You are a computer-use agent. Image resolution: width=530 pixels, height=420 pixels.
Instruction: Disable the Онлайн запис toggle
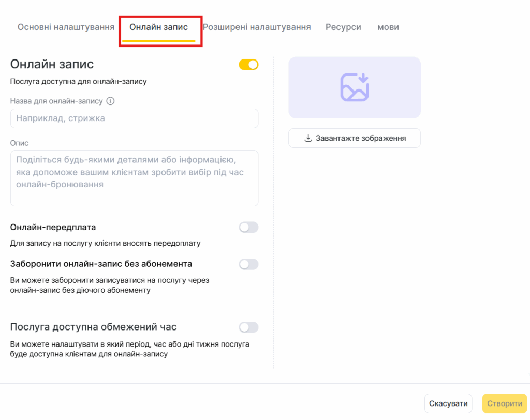[x=248, y=65]
